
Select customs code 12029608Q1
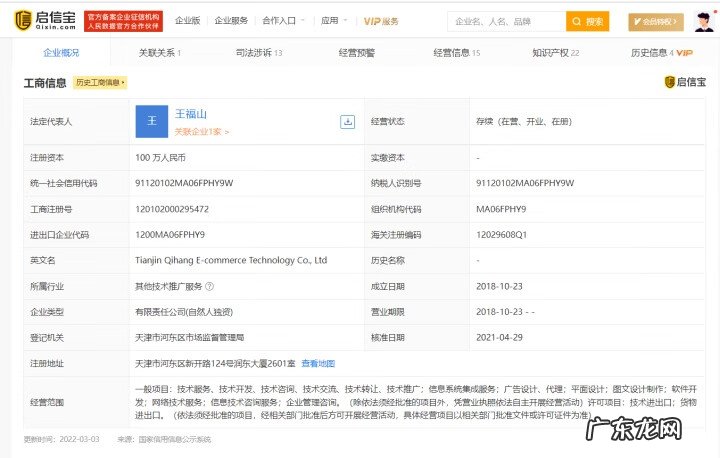point(501,235)
